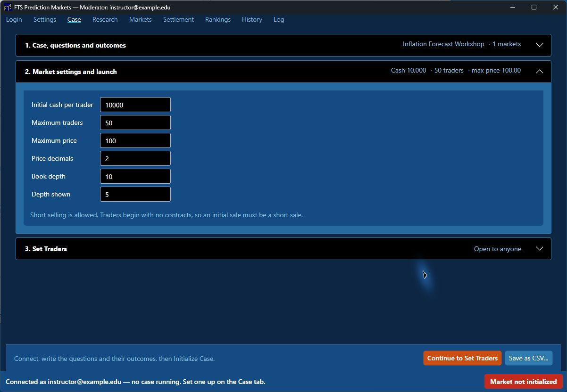Image resolution: width=567 pixels, height=392 pixels.
Task: Click Continue to Set Traders button
Action: (x=462, y=358)
